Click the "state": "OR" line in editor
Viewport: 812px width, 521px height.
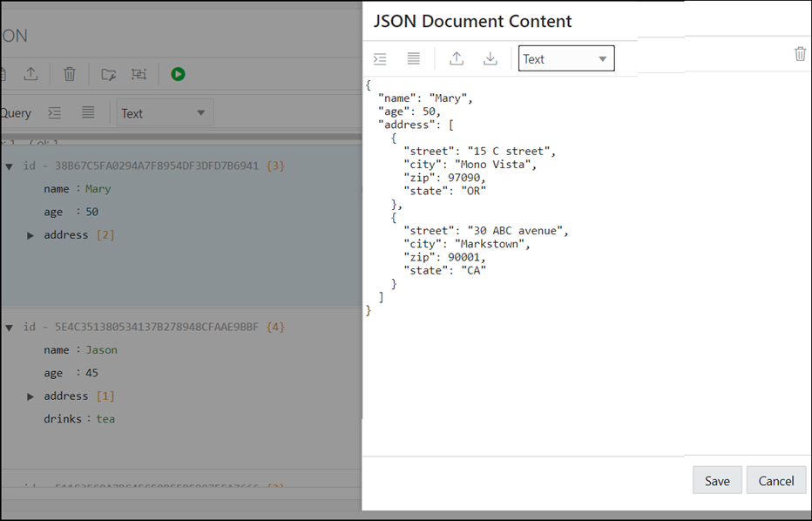coord(445,191)
